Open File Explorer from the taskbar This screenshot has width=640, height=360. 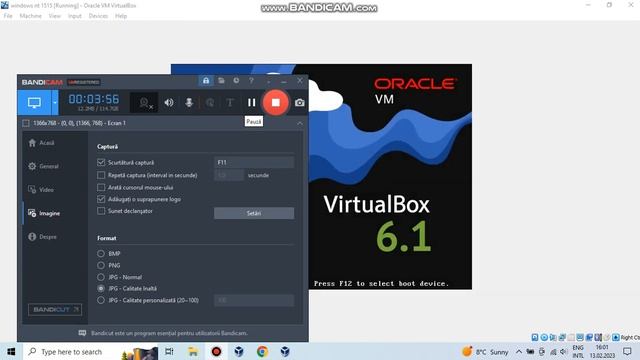193,351
